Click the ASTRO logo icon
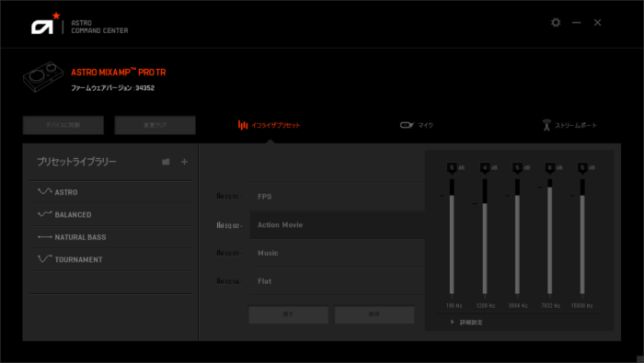This screenshot has width=644, height=363. click(45, 24)
